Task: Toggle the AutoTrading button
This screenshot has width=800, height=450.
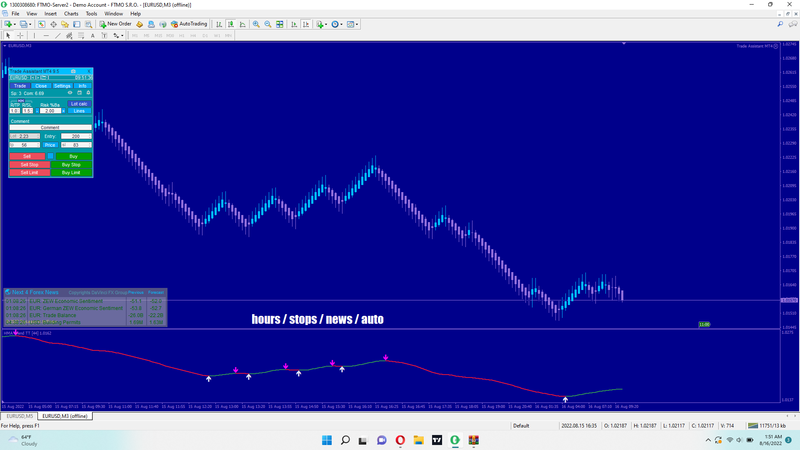Action: click(189, 24)
